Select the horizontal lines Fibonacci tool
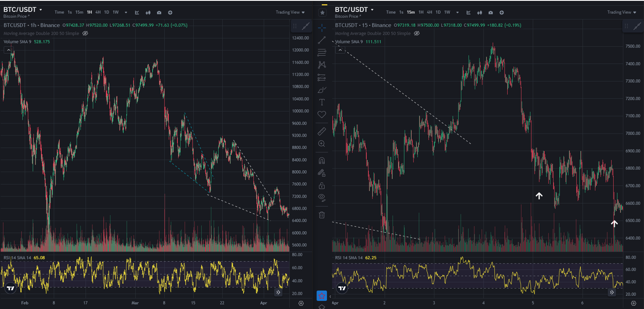 (322, 53)
